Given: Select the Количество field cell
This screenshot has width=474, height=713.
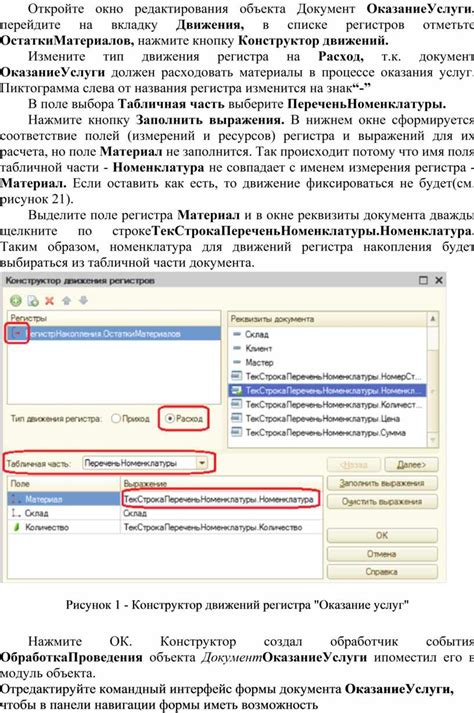Looking at the screenshot, I should click(x=64, y=527).
